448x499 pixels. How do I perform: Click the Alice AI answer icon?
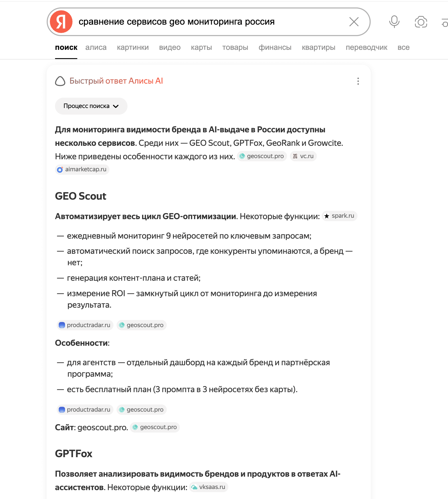click(60, 81)
